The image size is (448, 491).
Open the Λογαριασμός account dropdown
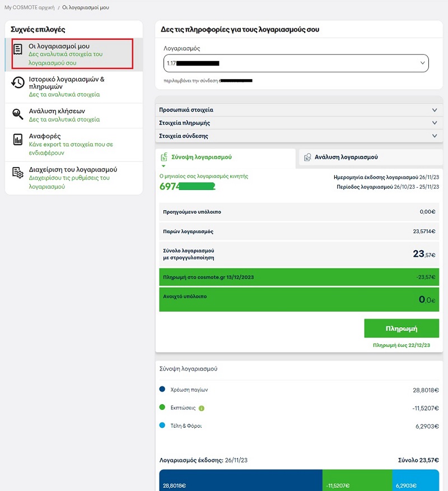pyautogui.click(x=296, y=63)
